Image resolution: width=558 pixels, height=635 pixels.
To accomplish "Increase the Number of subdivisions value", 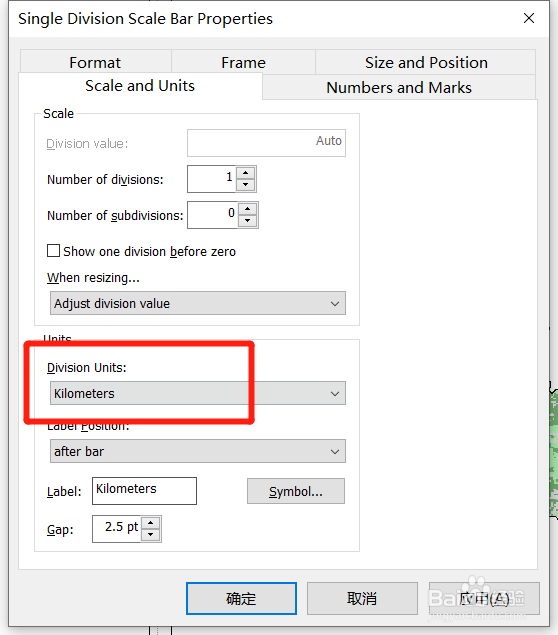I will click(x=247, y=209).
